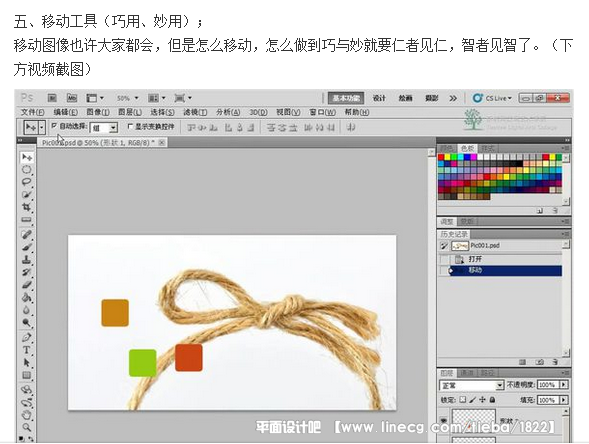
Task: Open the 文件(F) menu
Action: coord(32,112)
